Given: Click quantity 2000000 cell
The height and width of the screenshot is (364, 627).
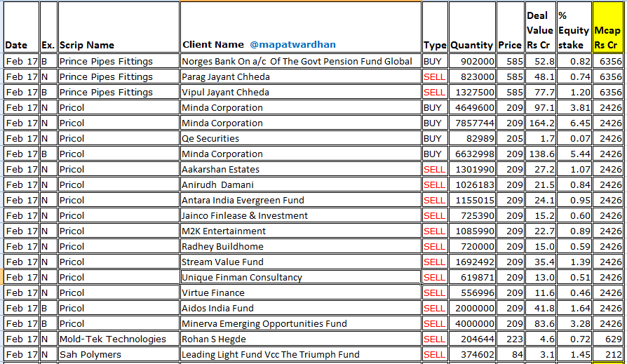Looking at the screenshot, I should 472,309.
